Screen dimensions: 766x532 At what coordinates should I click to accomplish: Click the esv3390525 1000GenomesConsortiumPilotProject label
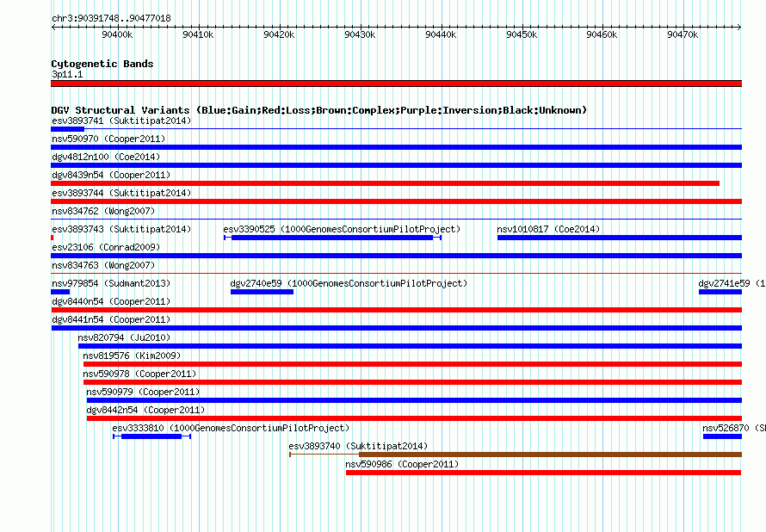pos(342,229)
